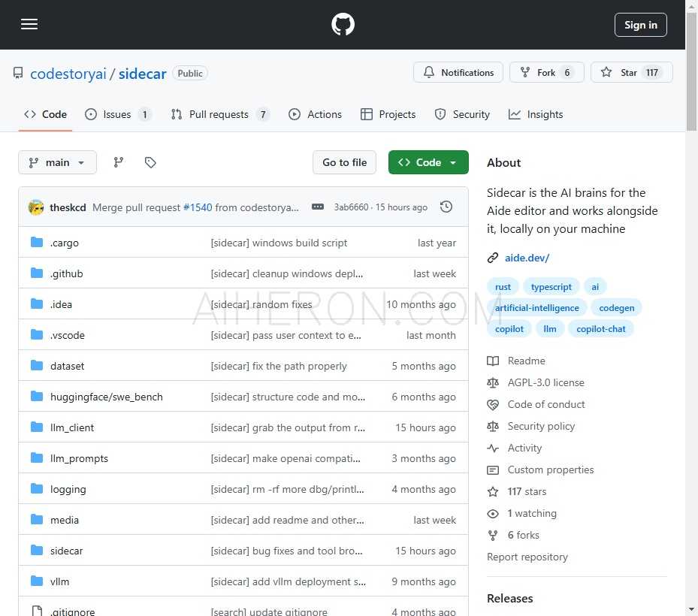Open the Pull requests tab
Image resolution: width=698 pixels, height=616 pixels.
[220, 114]
